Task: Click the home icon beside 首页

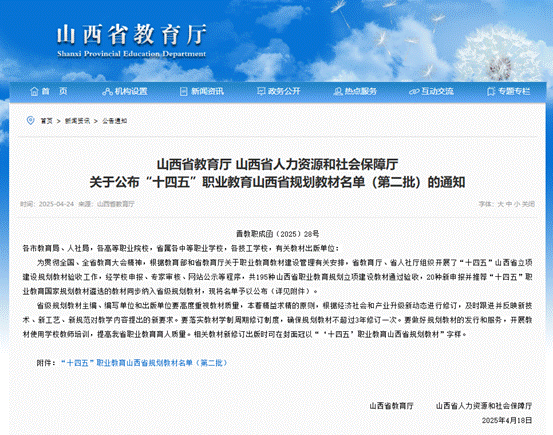Action: pos(34,91)
